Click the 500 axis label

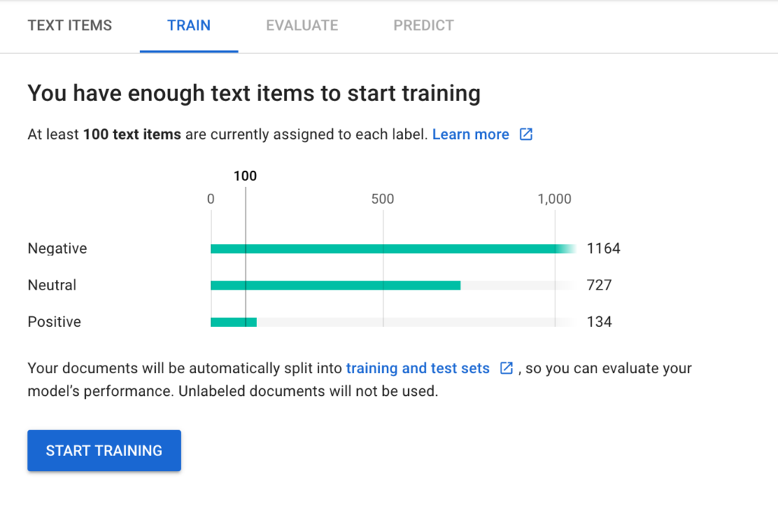pos(383,199)
